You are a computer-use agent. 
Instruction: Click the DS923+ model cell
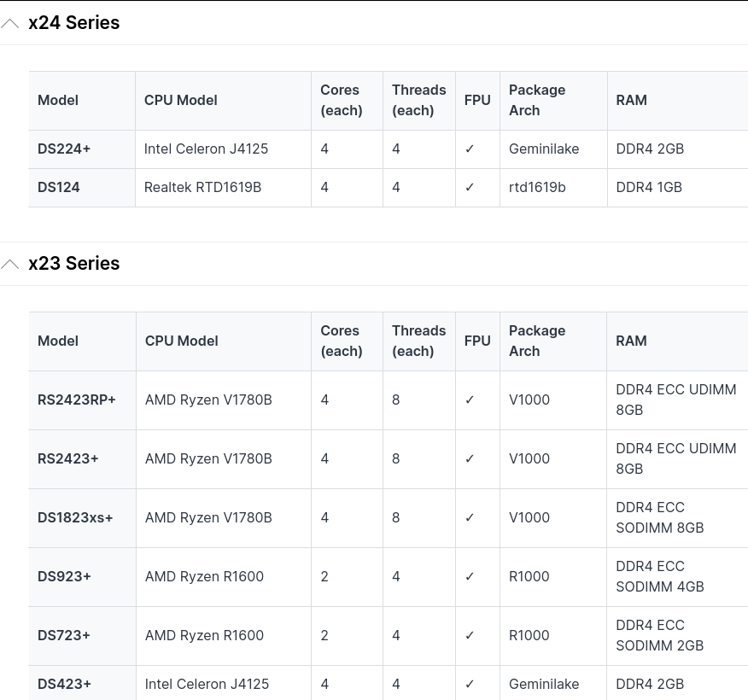[65, 577]
